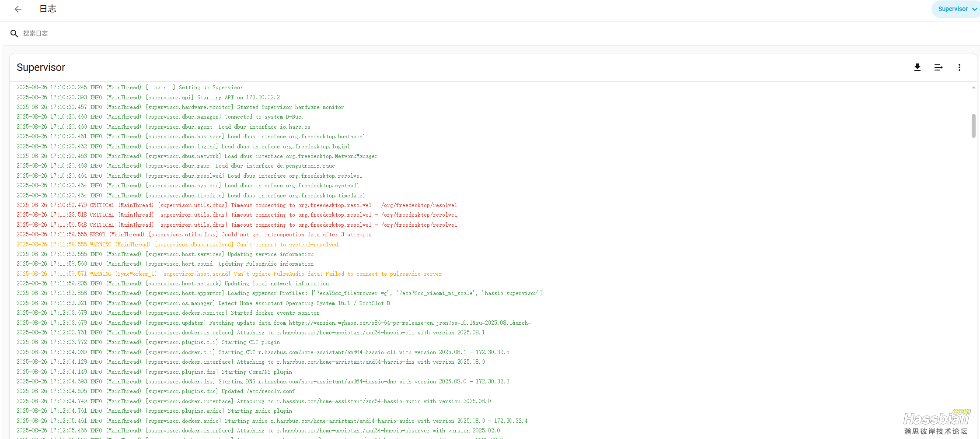
Task: Select WARNING 'Can't connect to systemd-resolved' line
Action: (x=178, y=245)
